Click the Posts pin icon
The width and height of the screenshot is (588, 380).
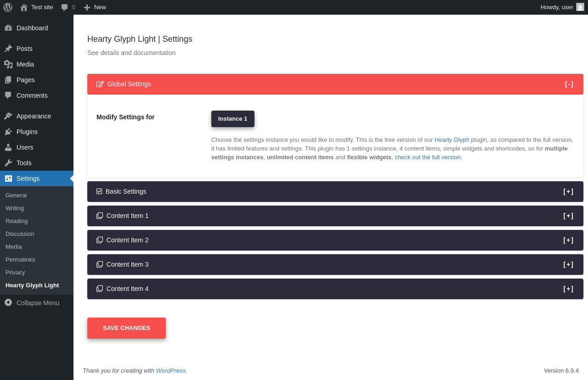(x=8, y=49)
